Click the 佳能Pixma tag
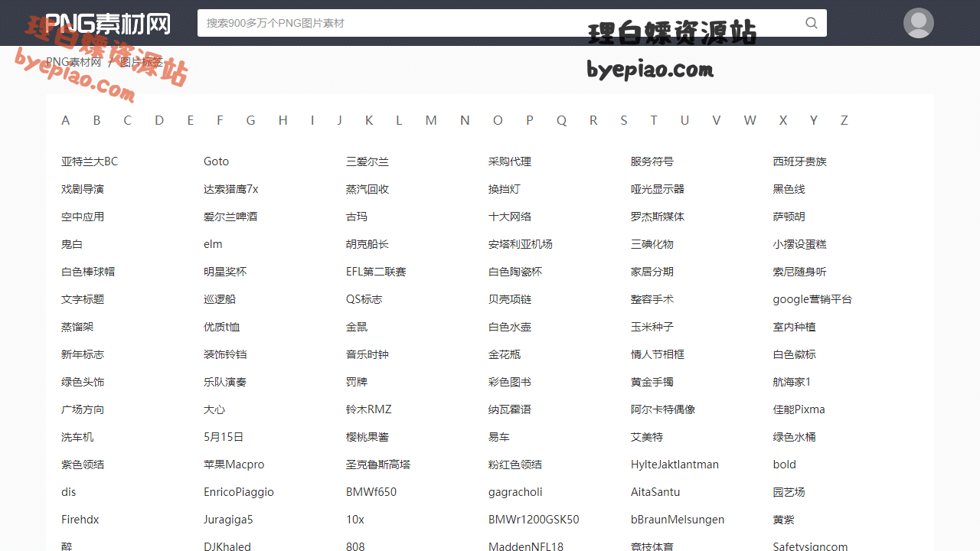This screenshot has height=551, width=980. [x=799, y=409]
